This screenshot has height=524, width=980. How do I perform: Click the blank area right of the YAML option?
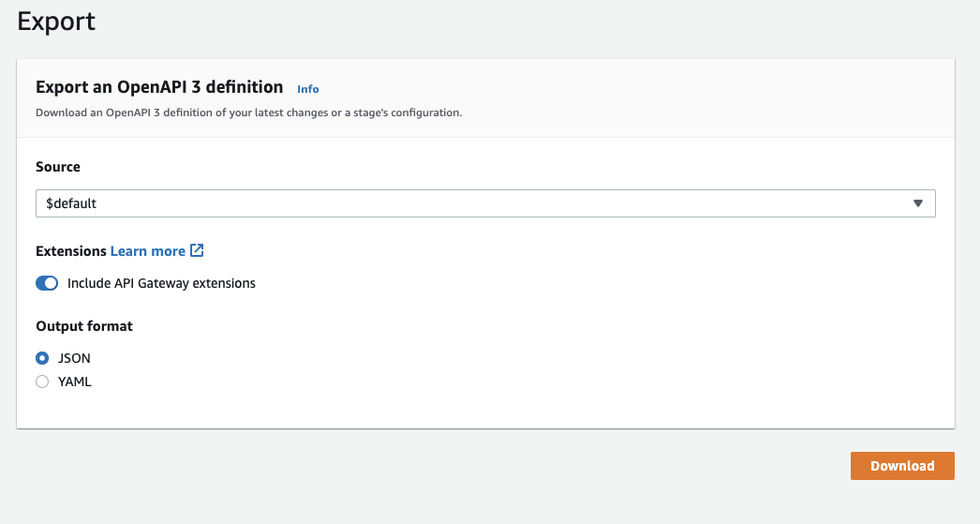(468, 382)
